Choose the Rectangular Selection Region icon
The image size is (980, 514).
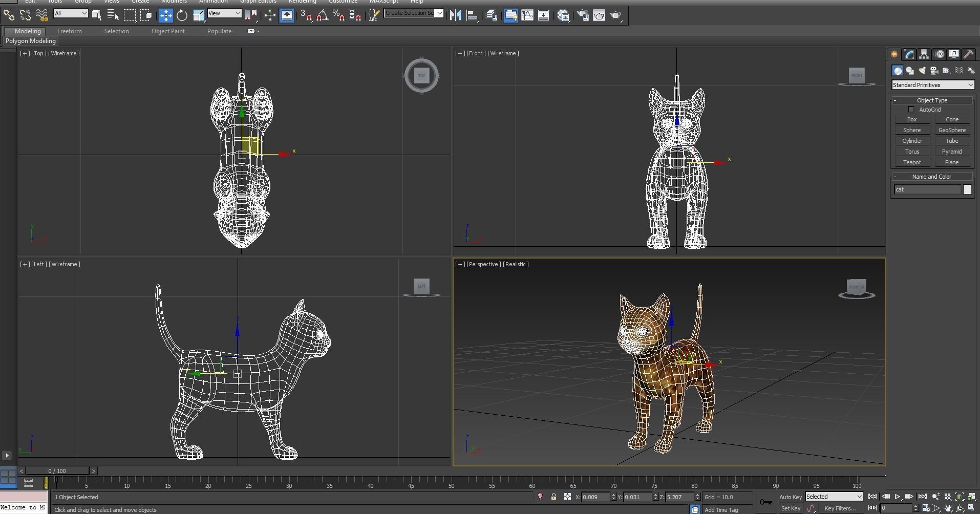coord(130,15)
